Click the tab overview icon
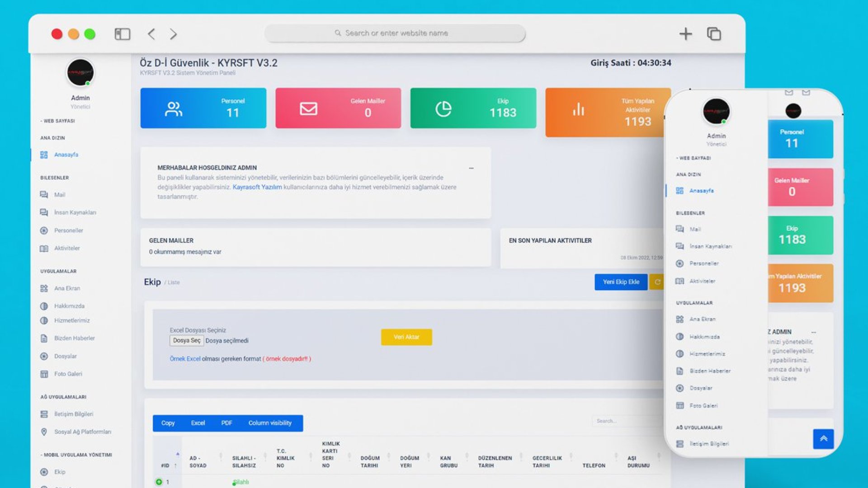 coord(714,34)
